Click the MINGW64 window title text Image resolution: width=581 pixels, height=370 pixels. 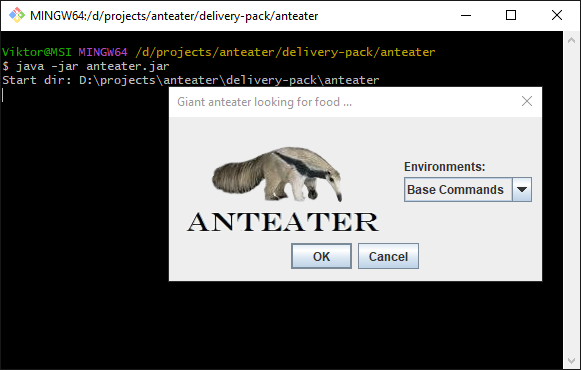click(174, 16)
